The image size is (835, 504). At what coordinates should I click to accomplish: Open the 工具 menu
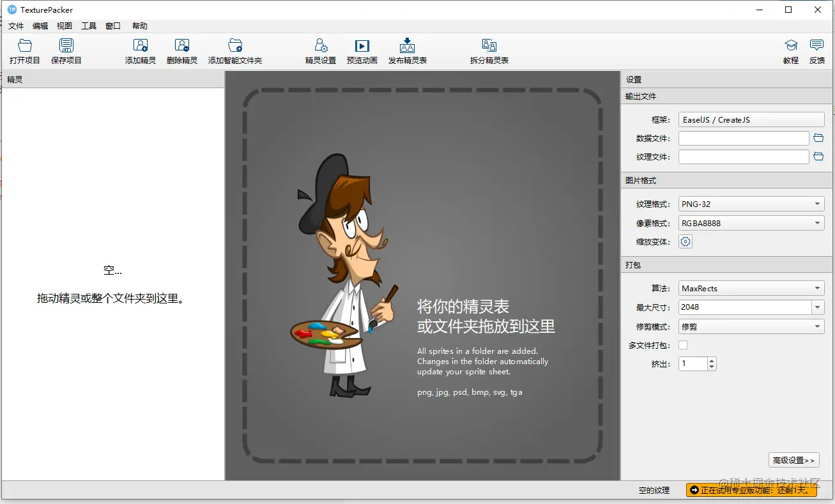click(89, 26)
